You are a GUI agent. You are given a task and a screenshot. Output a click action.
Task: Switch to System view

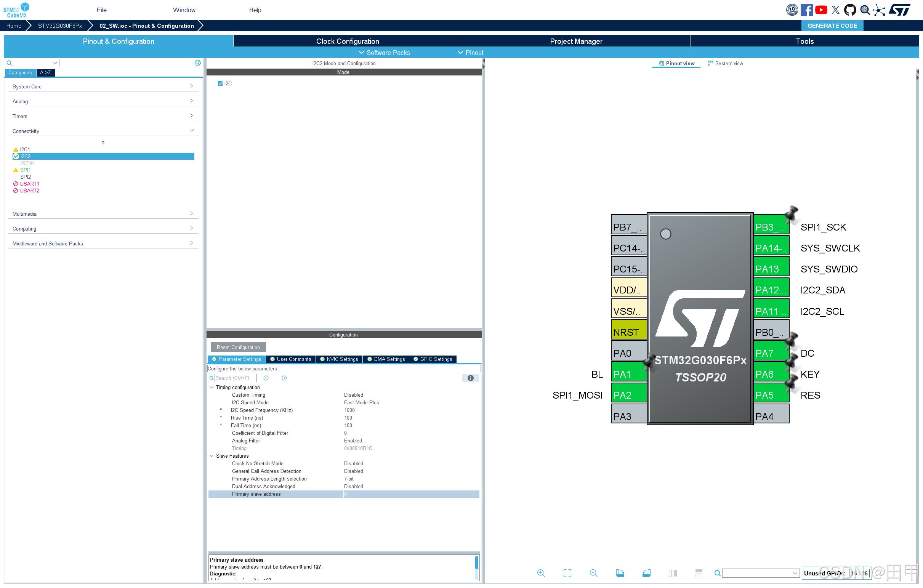(726, 63)
